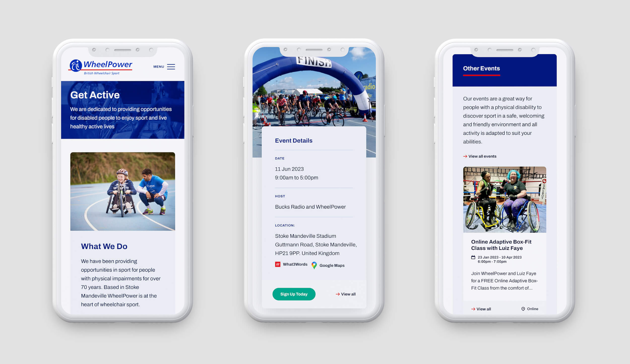Image resolution: width=630 pixels, height=364 pixels.
Task: Click the arrow icon next to View all link
Action: point(337,294)
